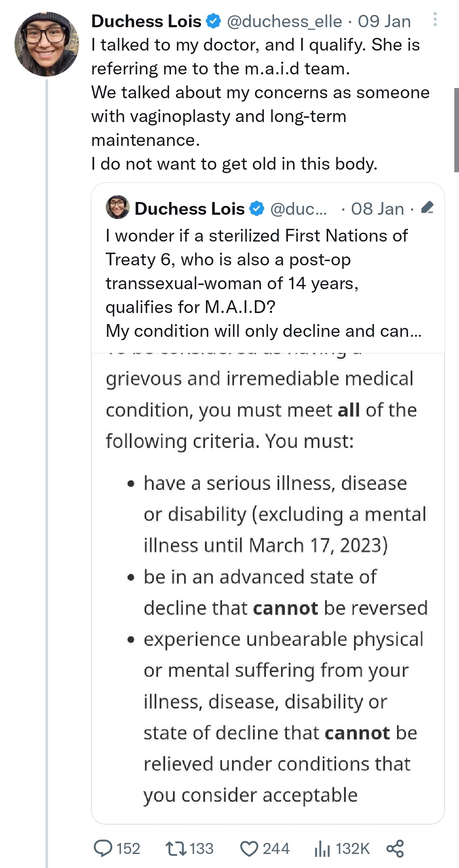Open the view analytics bar-chart icon
This screenshot has height=868, width=459.
[x=322, y=849]
